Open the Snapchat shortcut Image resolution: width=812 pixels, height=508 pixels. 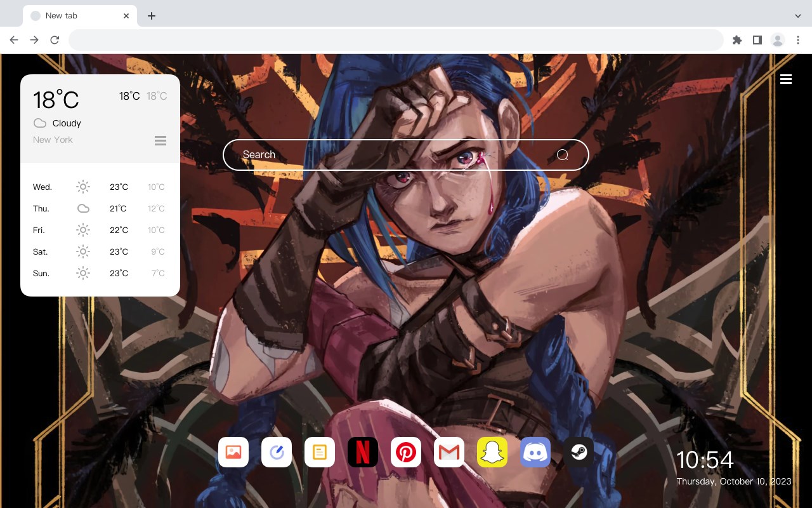point(492,452)
